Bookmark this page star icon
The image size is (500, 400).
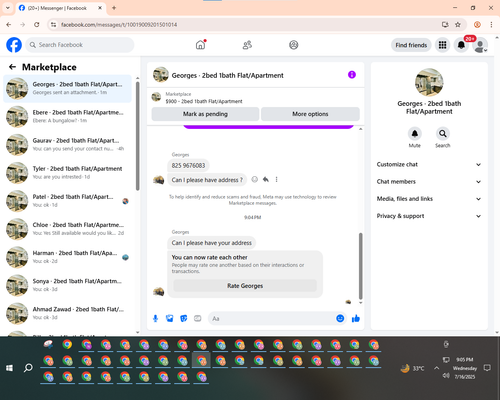pyautogui.click(x=458, y=24)
